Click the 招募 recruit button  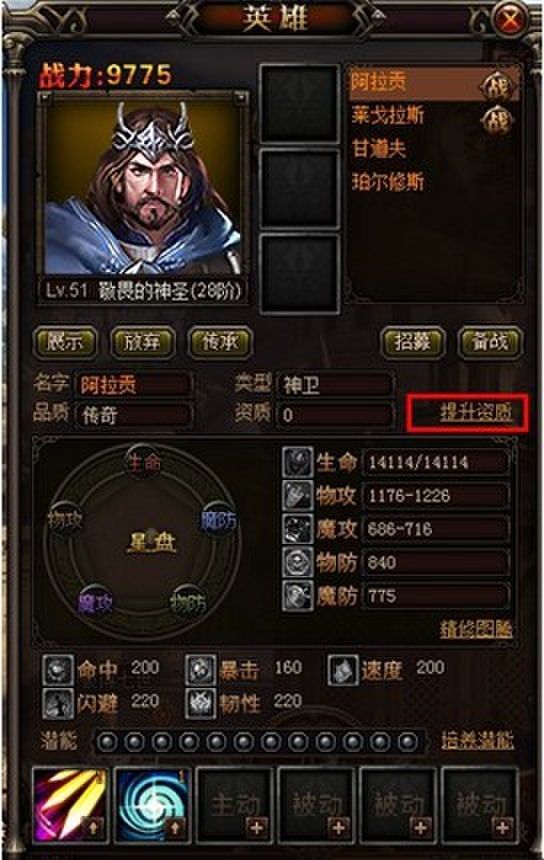[412, 342]
